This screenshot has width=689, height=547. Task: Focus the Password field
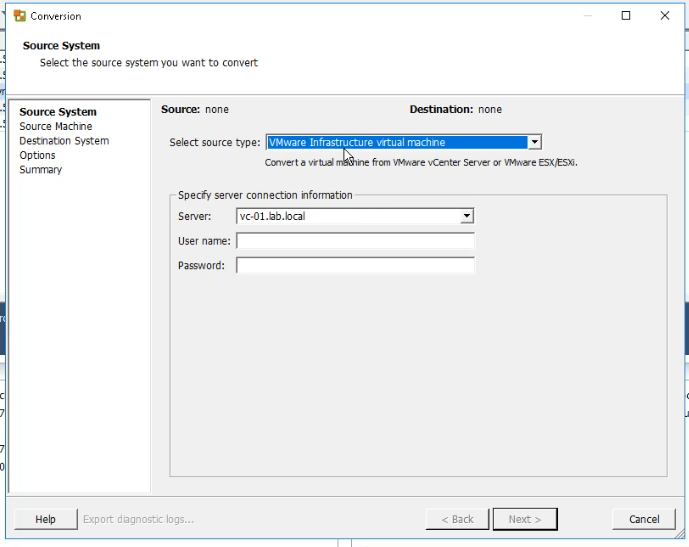355,265
